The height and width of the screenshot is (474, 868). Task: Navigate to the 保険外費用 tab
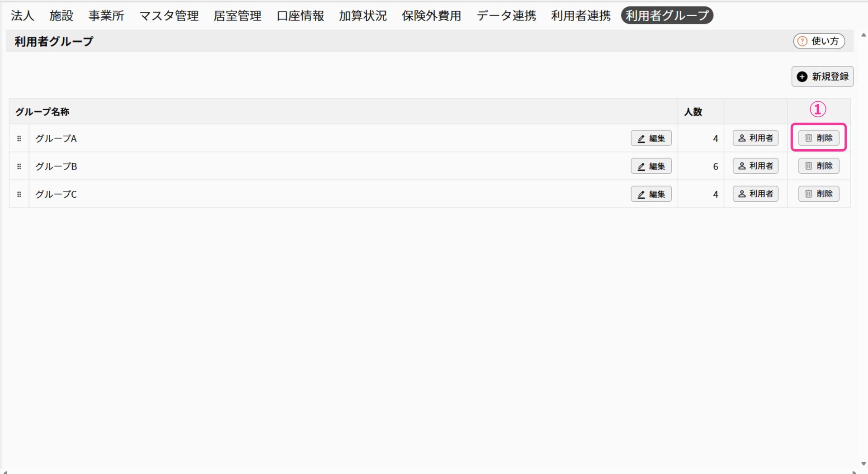pos(431,16)
